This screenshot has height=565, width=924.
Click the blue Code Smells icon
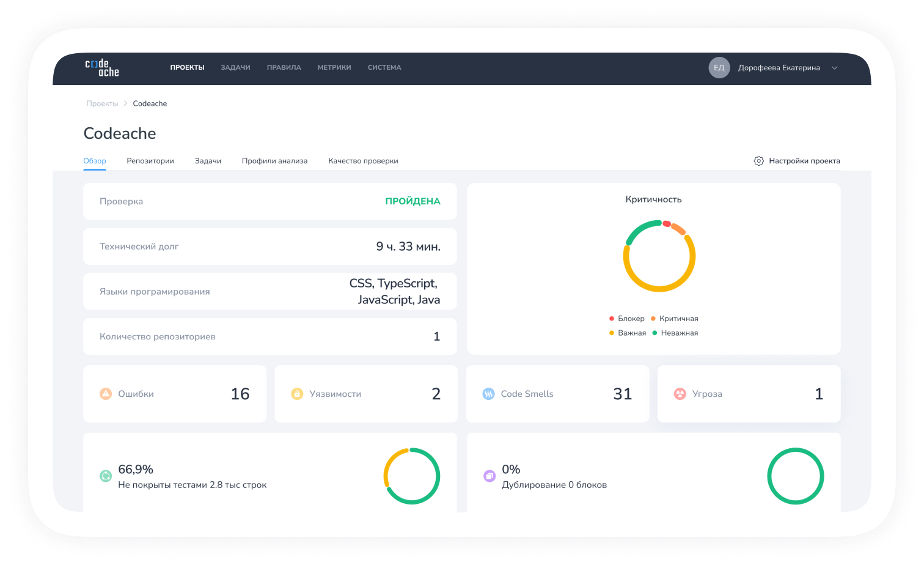pos(488,394)
